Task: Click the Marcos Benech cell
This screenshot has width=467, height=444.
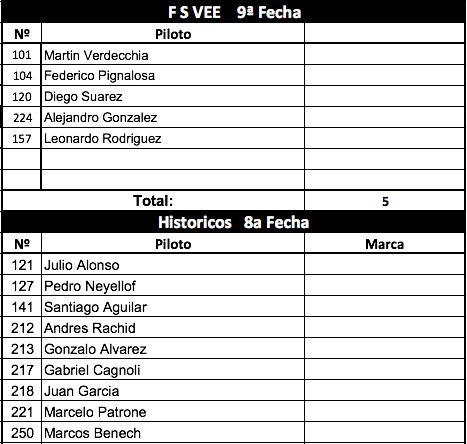Action: 173,433
